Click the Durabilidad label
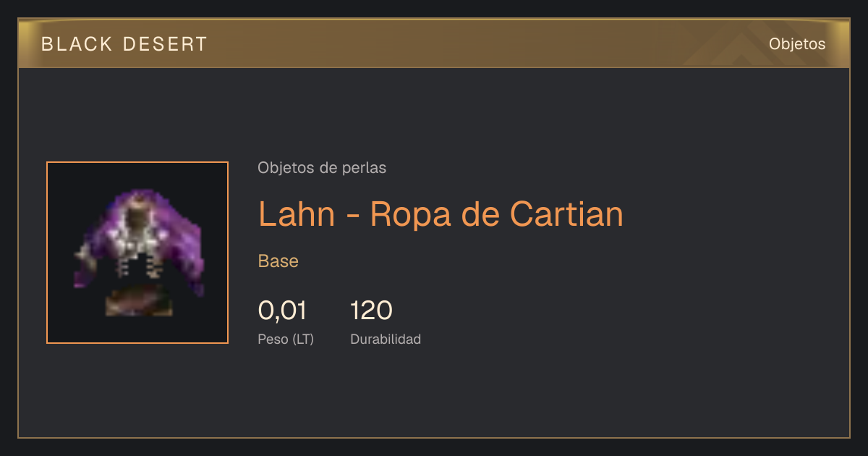 tap(386, 339)
